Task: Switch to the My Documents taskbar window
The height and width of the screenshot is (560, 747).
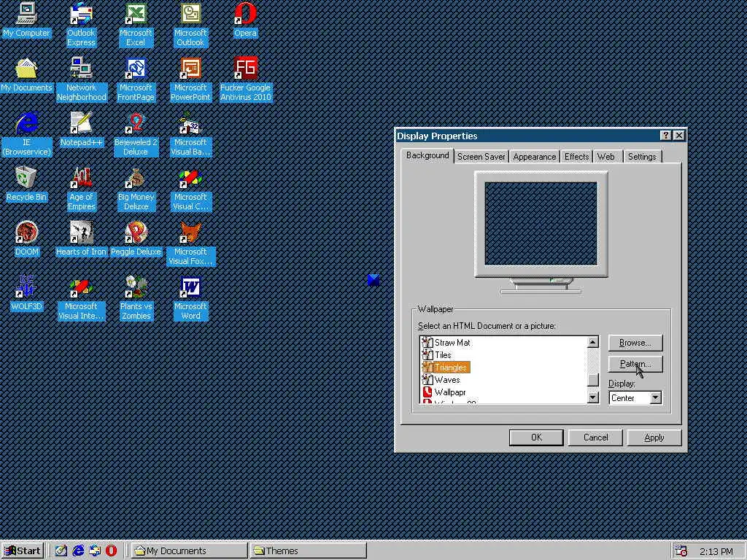Action: pos(189,551)
